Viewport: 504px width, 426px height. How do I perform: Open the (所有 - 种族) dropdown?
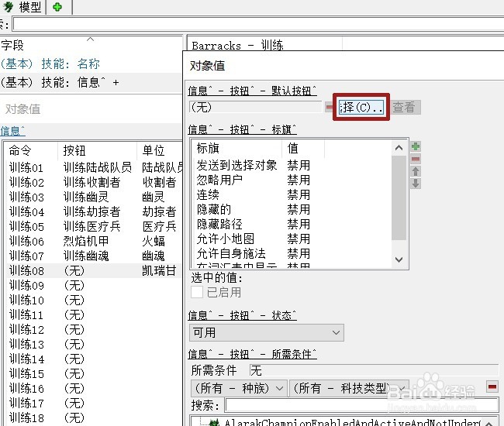point(239,389)
